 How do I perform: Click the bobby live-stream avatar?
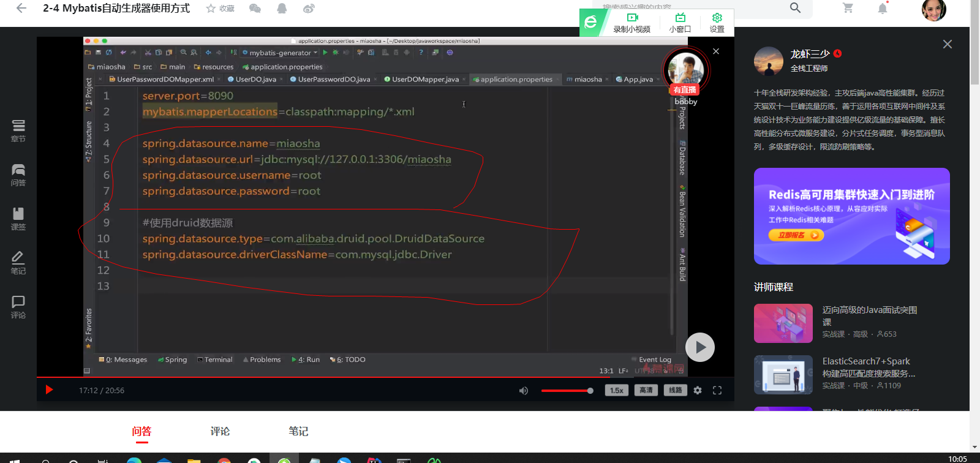click(685, 70)
